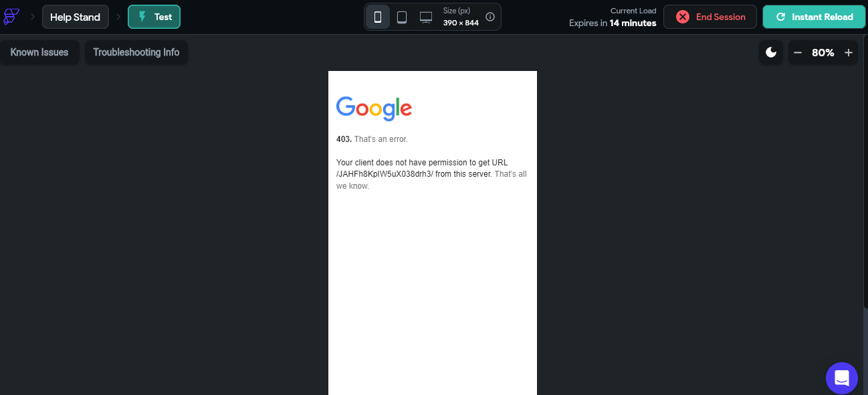Toggle dark mode moon icon

pos(771,52)
